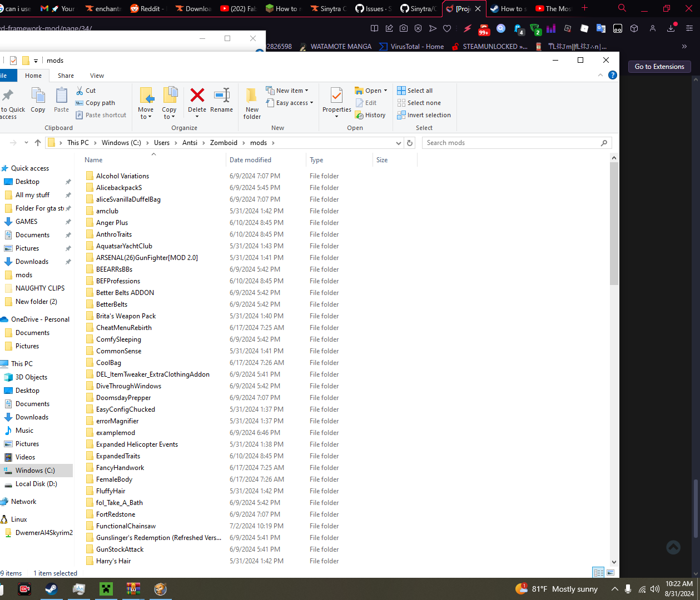The image size is (700, 600).
Task: Toggle the quick access toolbar checkmark icon
Action: click(13, 61)
